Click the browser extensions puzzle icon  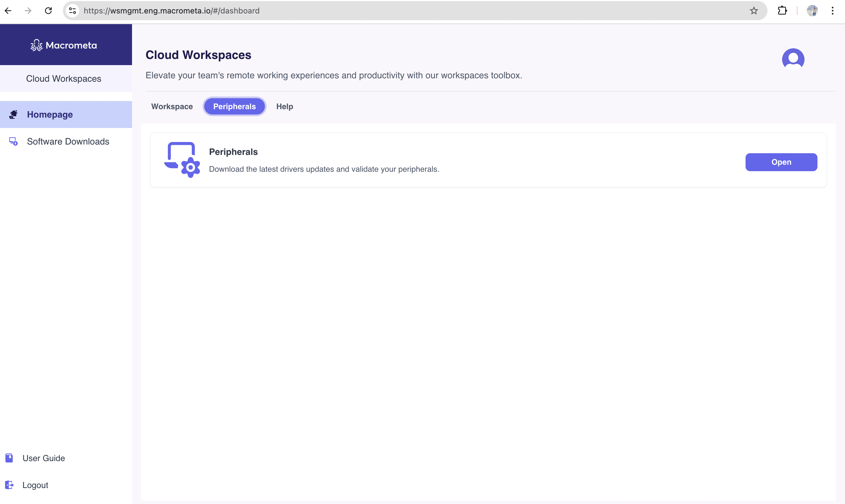[782, 11]
